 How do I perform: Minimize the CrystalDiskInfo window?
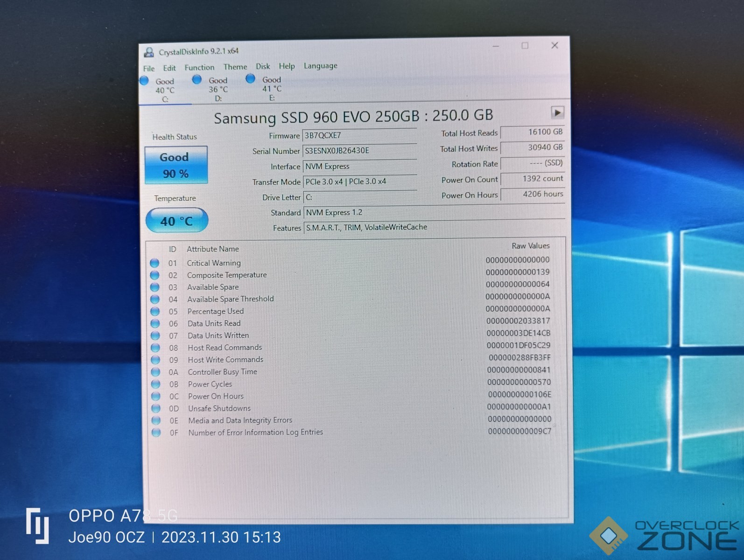tap(496, 46)
